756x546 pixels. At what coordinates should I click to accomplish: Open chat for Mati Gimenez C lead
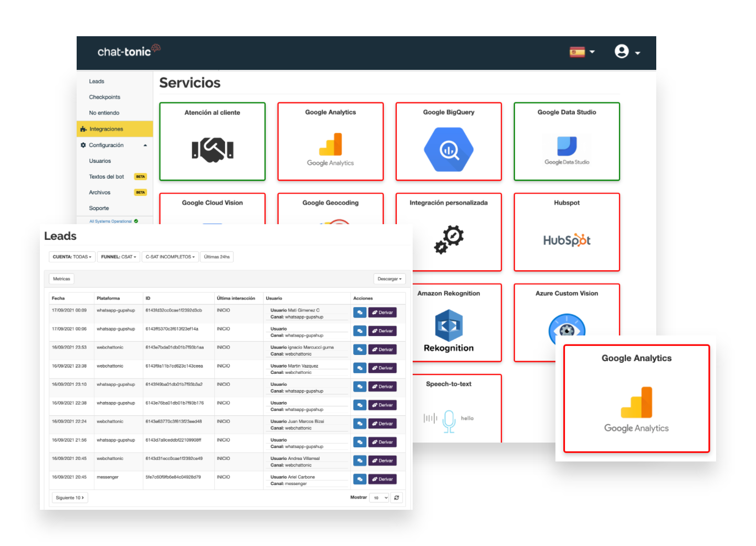tap(360, 312)
